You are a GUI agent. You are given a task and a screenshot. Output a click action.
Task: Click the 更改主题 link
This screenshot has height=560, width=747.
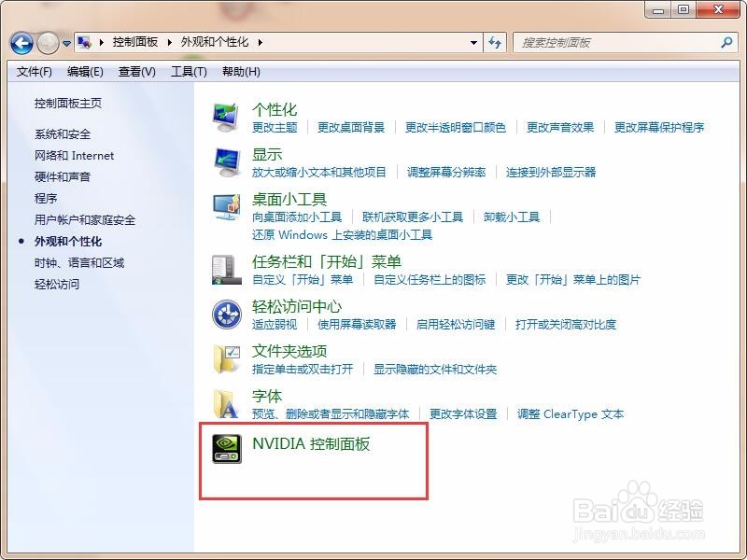tap(274, 128)
